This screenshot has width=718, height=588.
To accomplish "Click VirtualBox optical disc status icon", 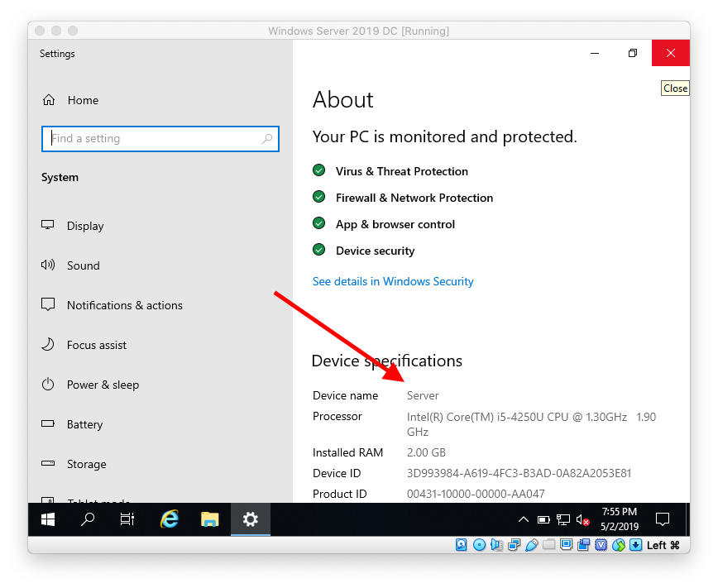I will click(479, 545).
